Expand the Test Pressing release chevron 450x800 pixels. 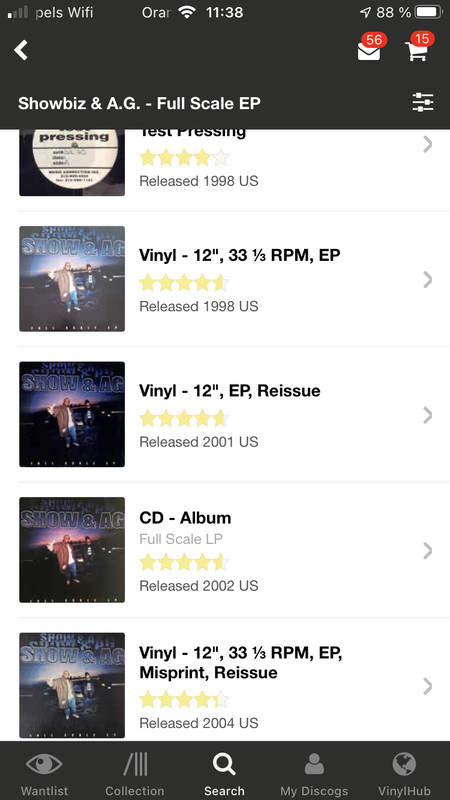click(x=428, y=144)
